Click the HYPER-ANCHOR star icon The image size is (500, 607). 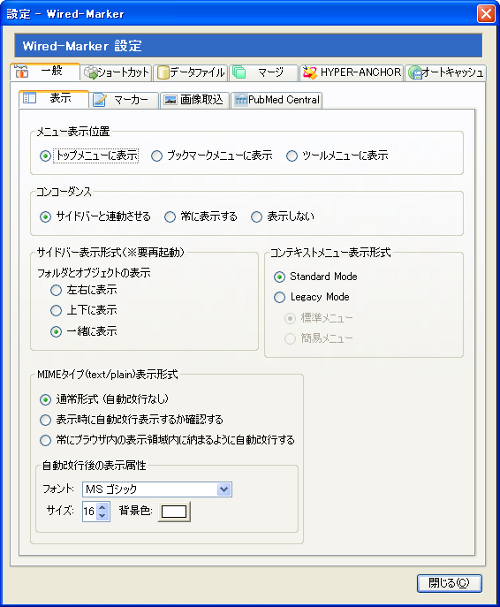[310, 72]
